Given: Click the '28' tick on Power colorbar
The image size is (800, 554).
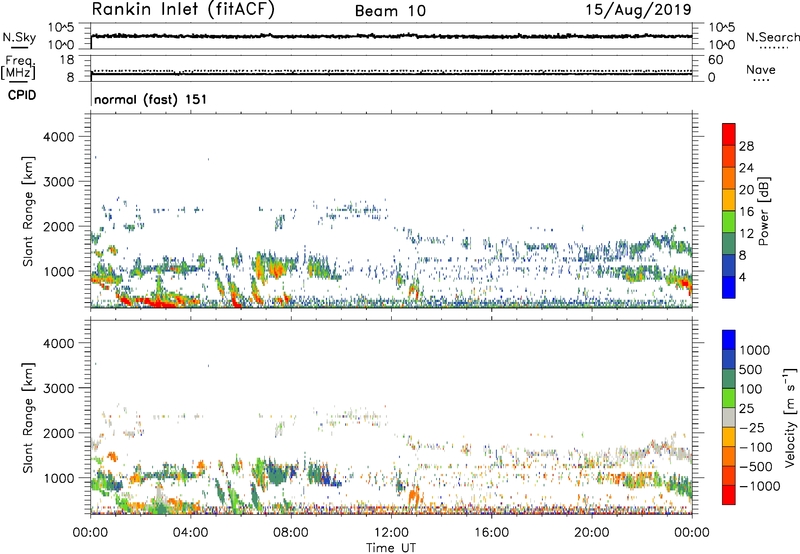Looking at the screenshot, I should [x=746, y=146].
